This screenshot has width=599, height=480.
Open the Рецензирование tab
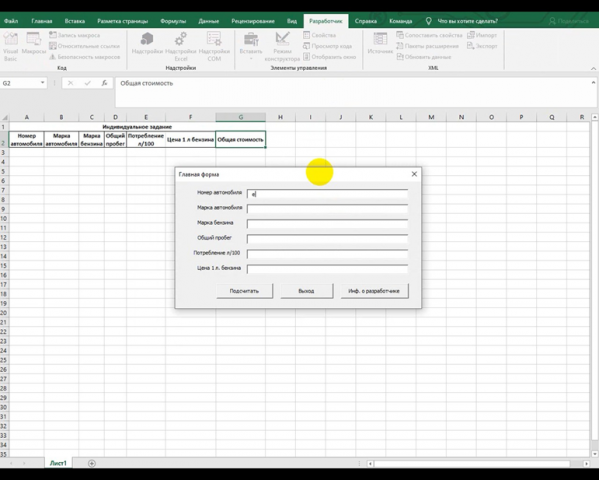(253, 21)
